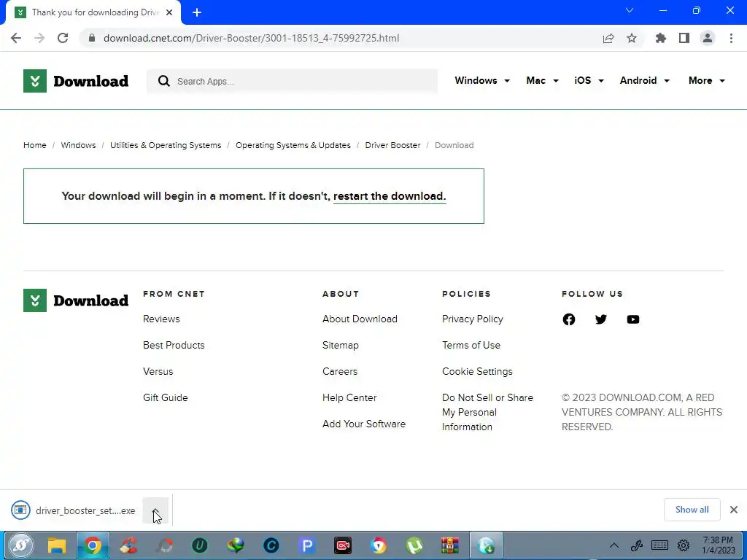
Task: Open the Chrome profile avatar
Action: 708,38
